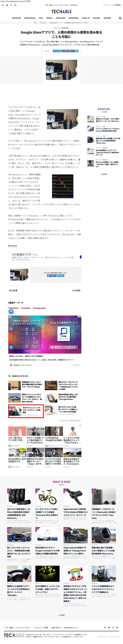The height and width of the screenshot is (644, 123).
Task: Open the Bird One kick scooter ranking article
Action: (107, 152)
